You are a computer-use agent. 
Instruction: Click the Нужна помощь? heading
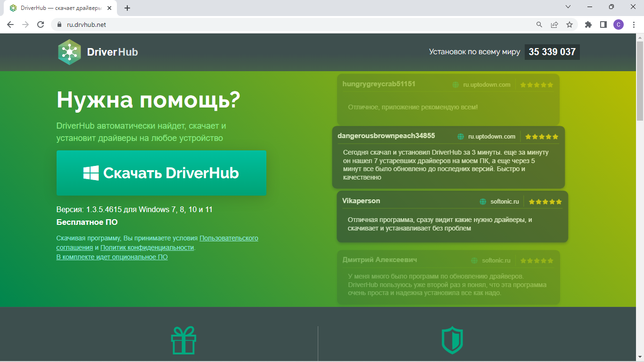tap(149, 99)
